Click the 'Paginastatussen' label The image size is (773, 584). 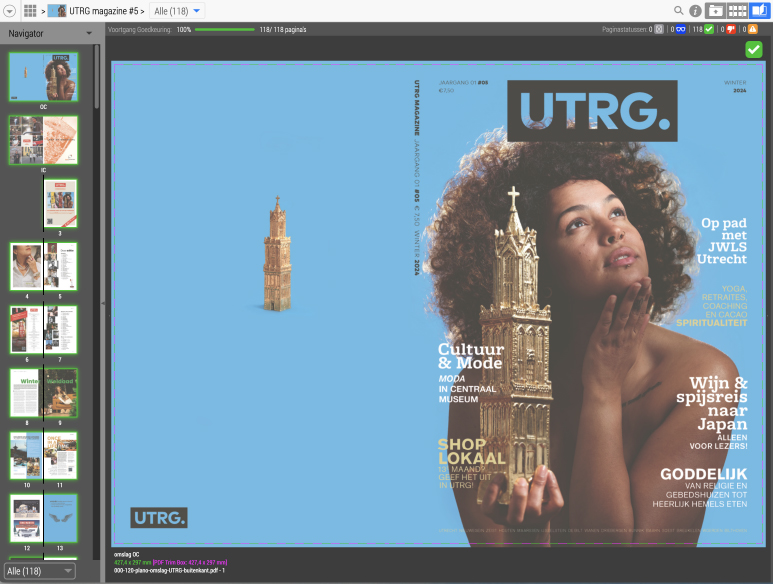(x=625, y=30)
